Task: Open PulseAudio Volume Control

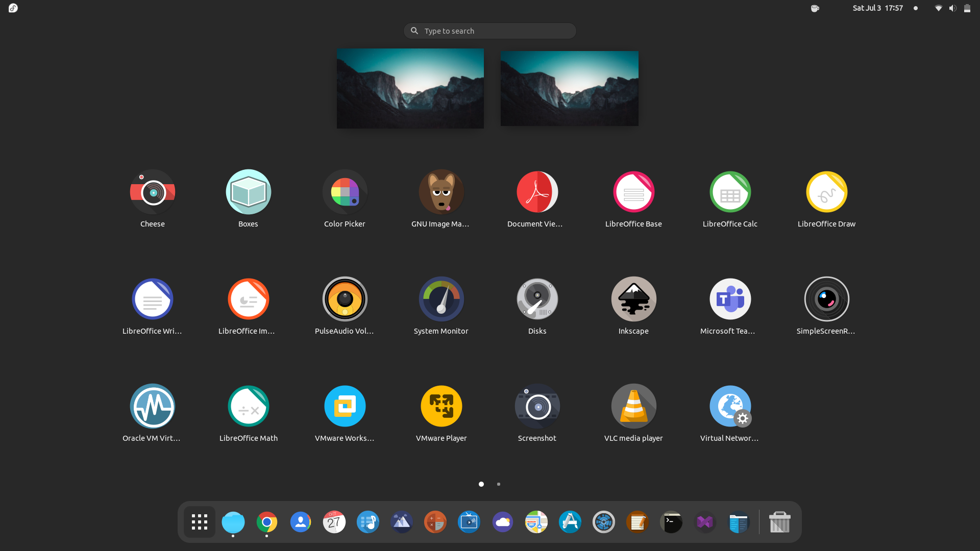Action: tap(345, 299)
